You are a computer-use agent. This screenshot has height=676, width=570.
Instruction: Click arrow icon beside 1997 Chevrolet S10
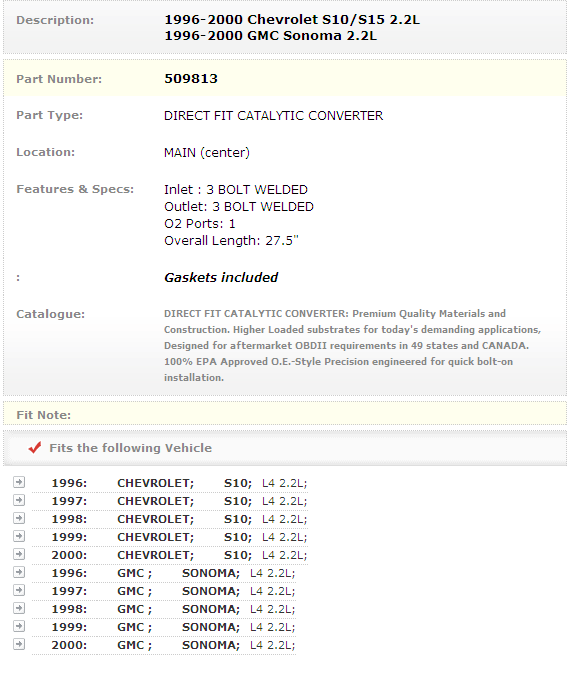(19, 500)
